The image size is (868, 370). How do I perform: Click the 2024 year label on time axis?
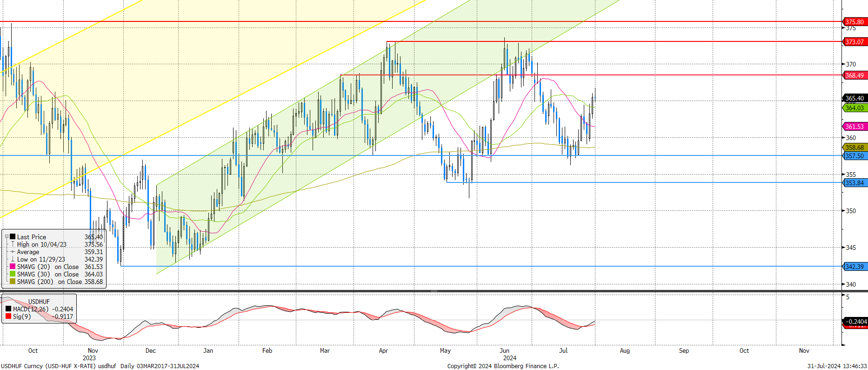point(510,358)
